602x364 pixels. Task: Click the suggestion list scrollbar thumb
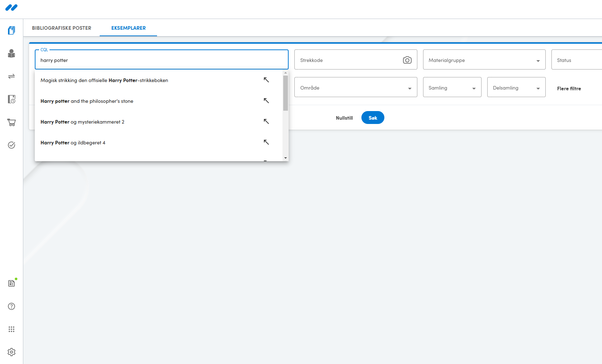point(285,93)
